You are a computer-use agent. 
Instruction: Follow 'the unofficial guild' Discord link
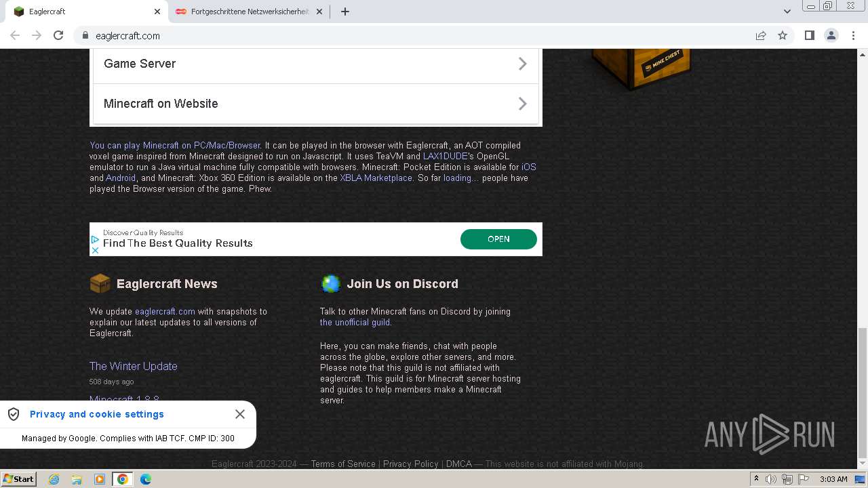point(355,322)
